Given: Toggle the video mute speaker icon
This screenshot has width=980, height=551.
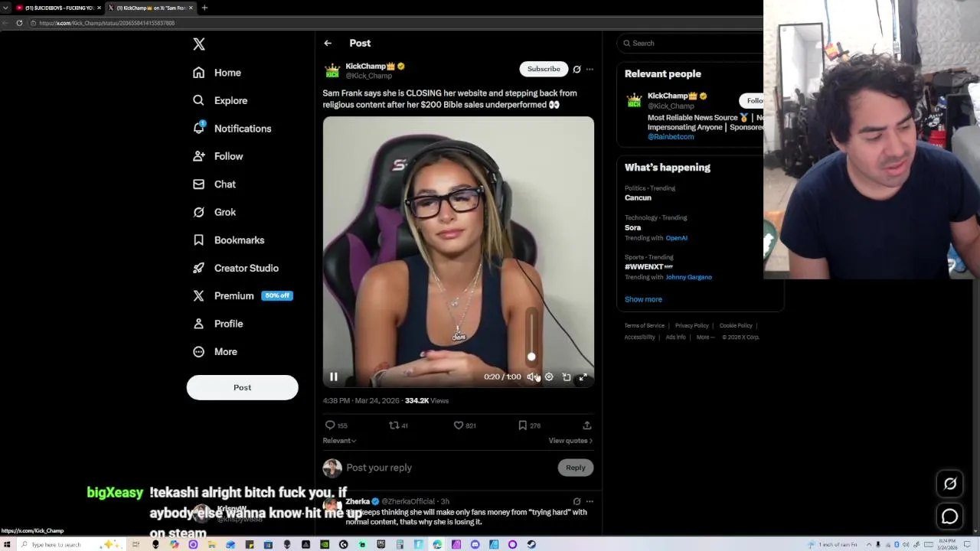Looking at the screenshot, I should tap(531, 377).
